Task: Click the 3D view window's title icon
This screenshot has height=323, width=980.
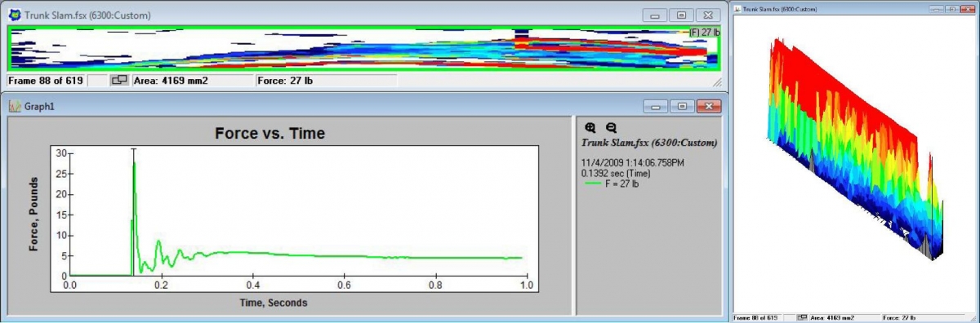Action: click(x=738, y=9)
